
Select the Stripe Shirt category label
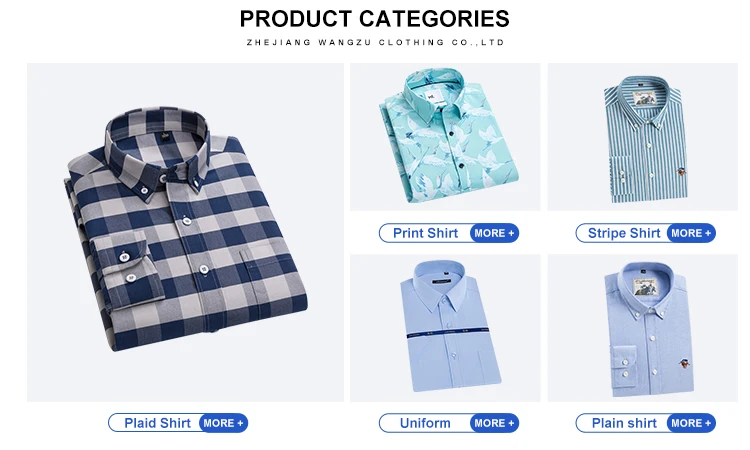point(624,233)
